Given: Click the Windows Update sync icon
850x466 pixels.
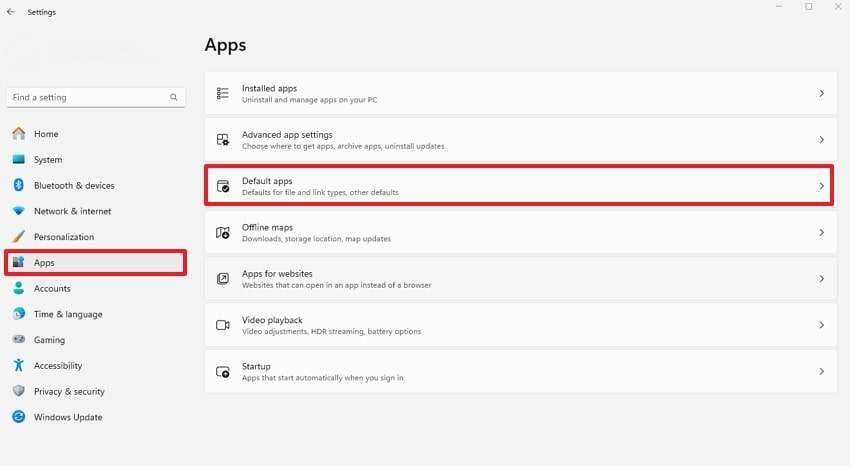Looking at the screenshot, I should [x=19, y=417].
